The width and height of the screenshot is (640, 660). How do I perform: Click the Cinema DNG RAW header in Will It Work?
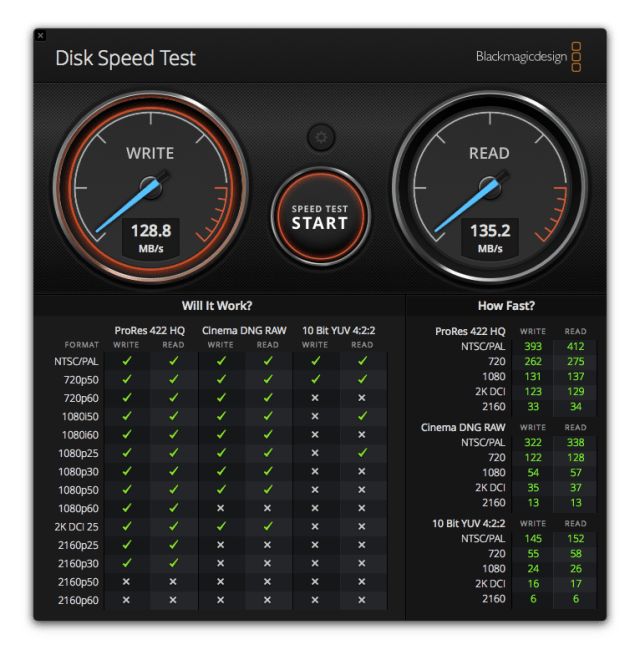pyautogui.click(x=244, y=330)
